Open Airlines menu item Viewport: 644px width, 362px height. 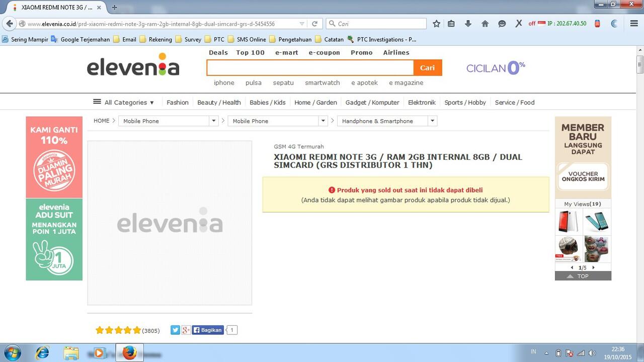point(396,52)
